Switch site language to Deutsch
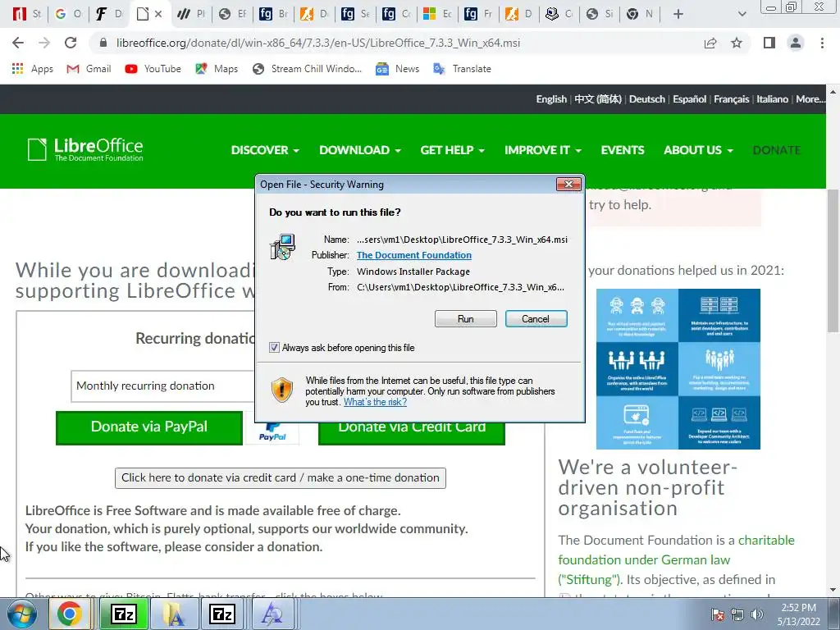The image size is (840, 630). (x=646, y=99)
